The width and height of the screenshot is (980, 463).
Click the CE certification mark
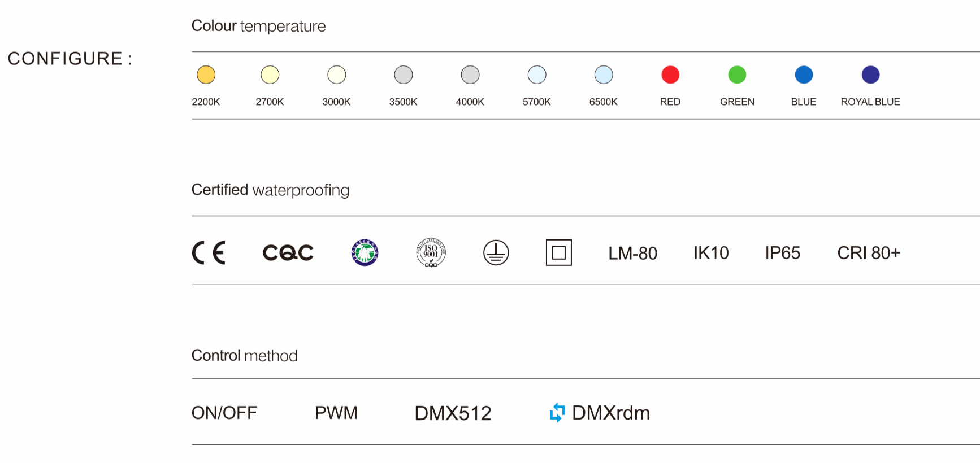coord(209,252)
